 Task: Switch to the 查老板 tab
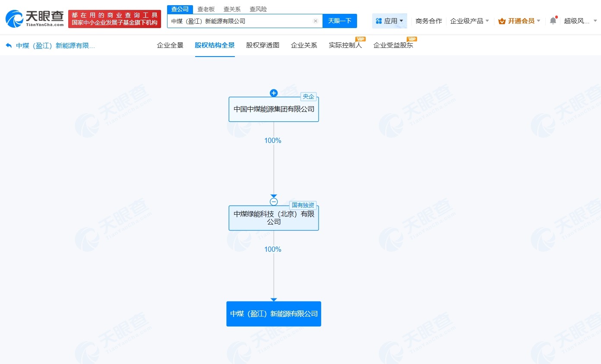click(x=206, y=9)
